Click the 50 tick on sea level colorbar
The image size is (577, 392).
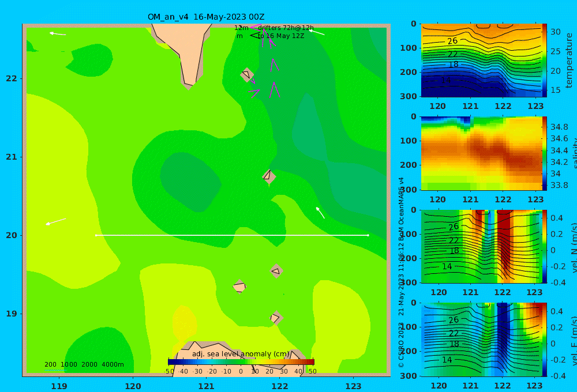pyautogui.click(x=312, y=371)
